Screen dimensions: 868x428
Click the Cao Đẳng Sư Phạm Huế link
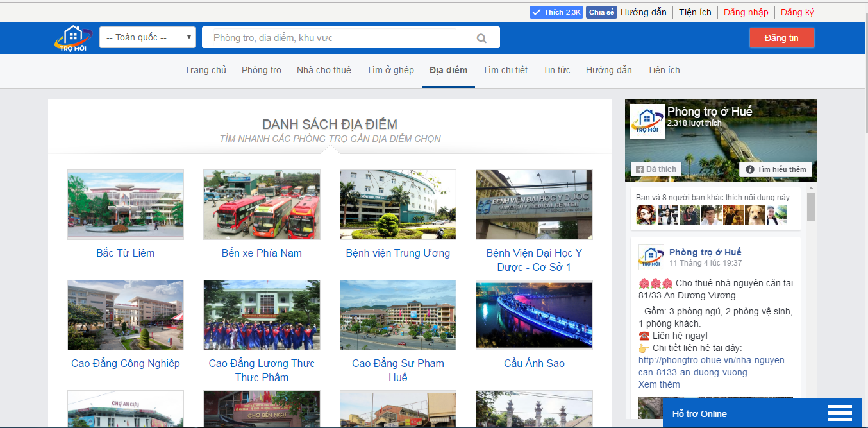398,370
